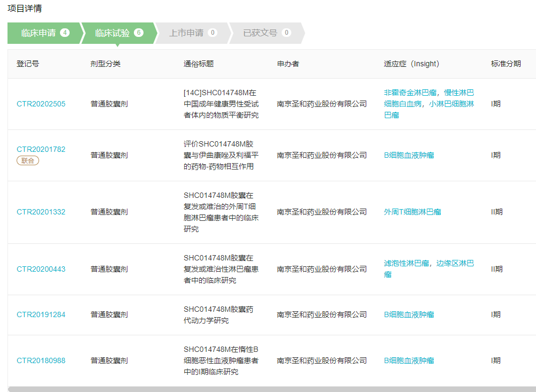The width and height of the screenshot is (536, 392).
Task: Click the 申办者 column header
Action: [x=288, y=64]
